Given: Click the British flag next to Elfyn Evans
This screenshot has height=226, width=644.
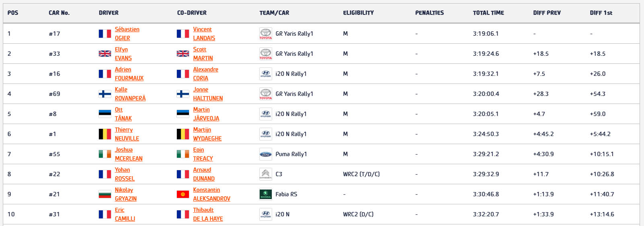Looking at the screenshot, I should pyautogui.click(x=105, y=54).
